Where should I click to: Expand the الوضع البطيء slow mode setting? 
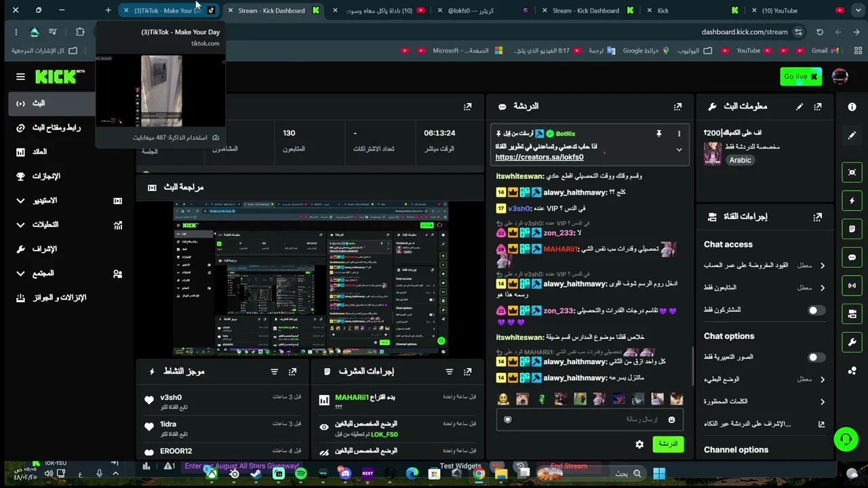764,380
